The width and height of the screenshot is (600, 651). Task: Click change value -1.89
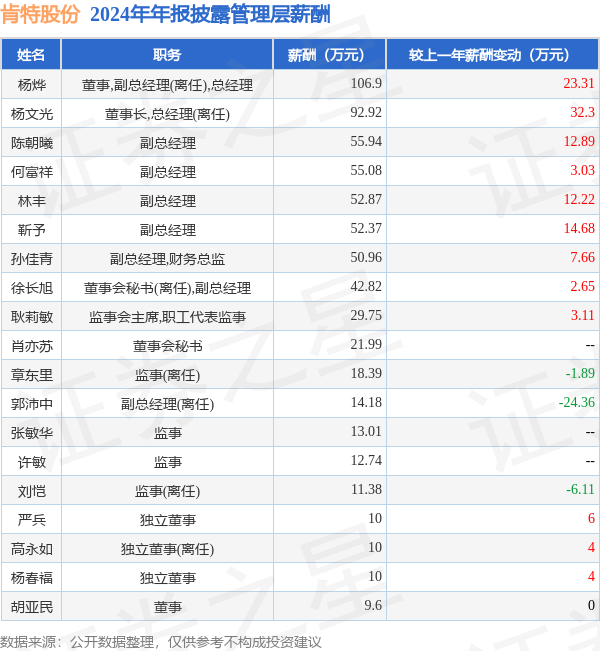[580, 374]
